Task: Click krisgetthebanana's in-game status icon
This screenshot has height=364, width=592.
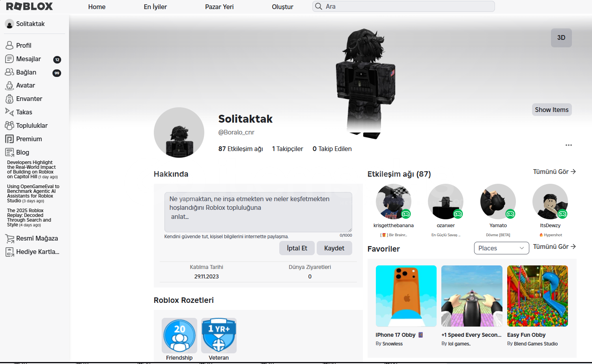Action: (x=406, y=214)
